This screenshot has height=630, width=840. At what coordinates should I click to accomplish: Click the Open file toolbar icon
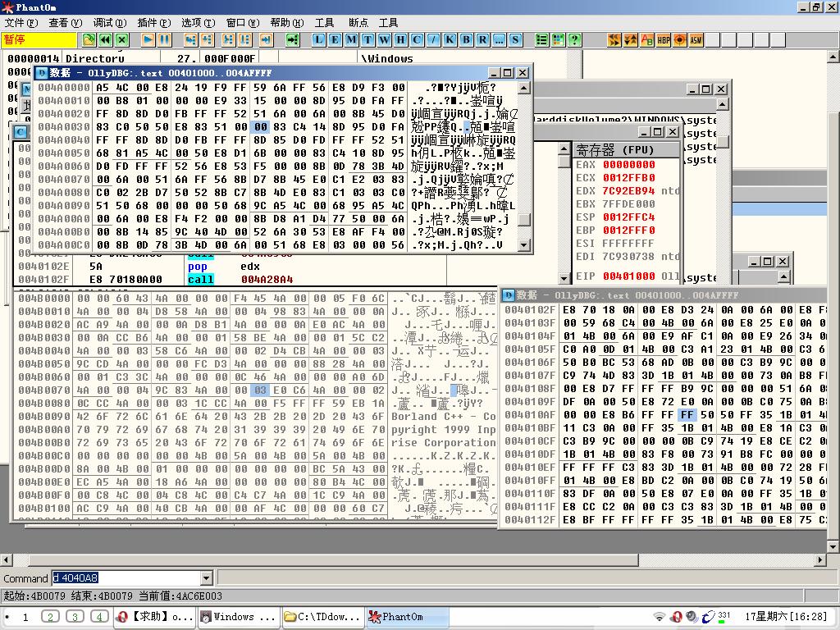[x=89, y=39]
